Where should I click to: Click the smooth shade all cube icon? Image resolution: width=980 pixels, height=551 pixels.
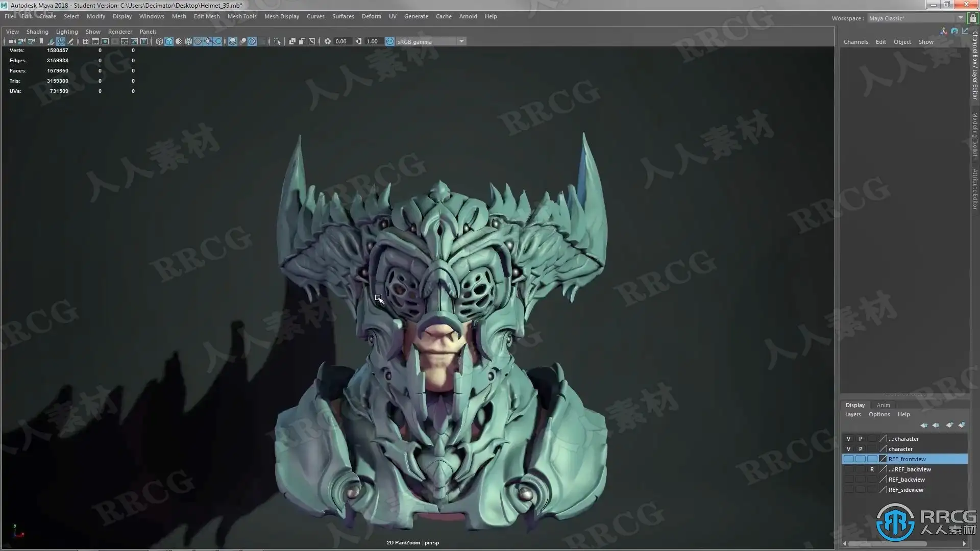(169, 41)
